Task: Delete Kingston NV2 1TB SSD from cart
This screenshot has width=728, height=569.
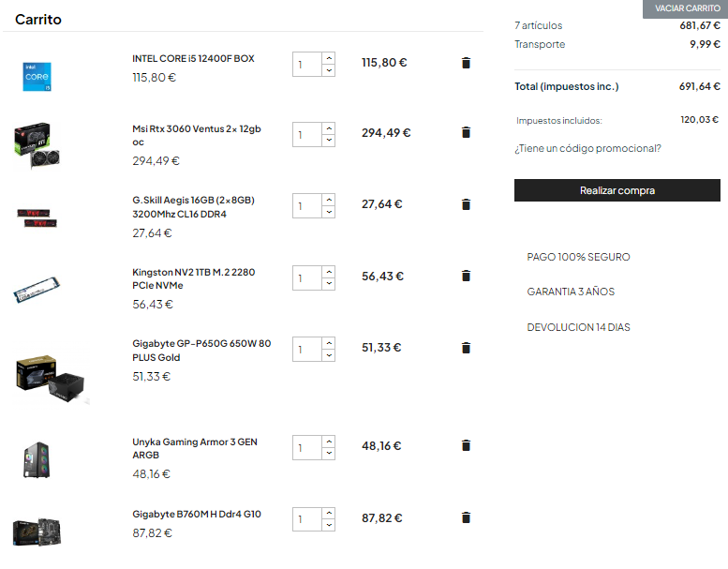Action: click(x=466, y=276)
